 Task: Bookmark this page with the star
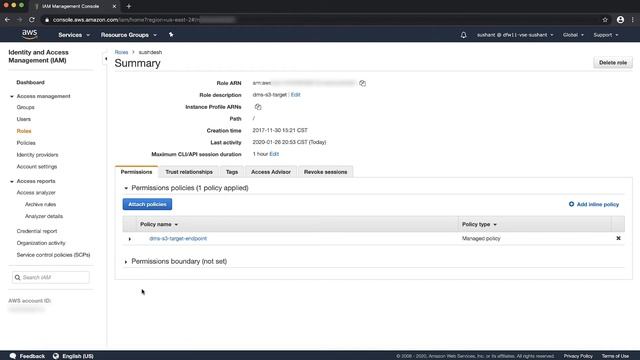(605, 20)
